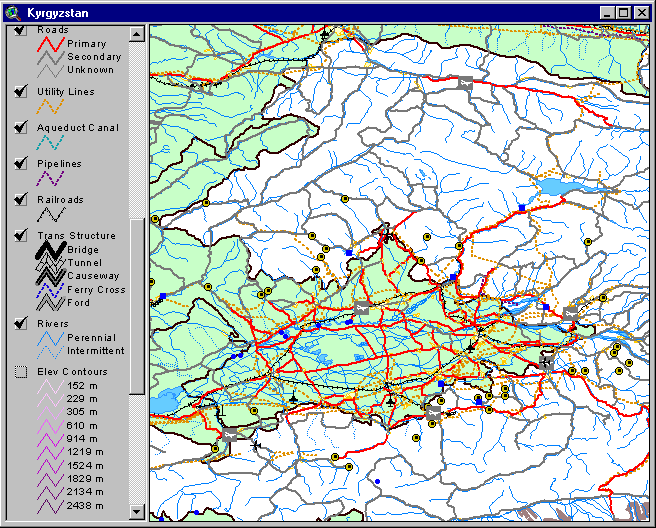
Task: Click the blue square marker beside eastern lake
Action: 522,208
